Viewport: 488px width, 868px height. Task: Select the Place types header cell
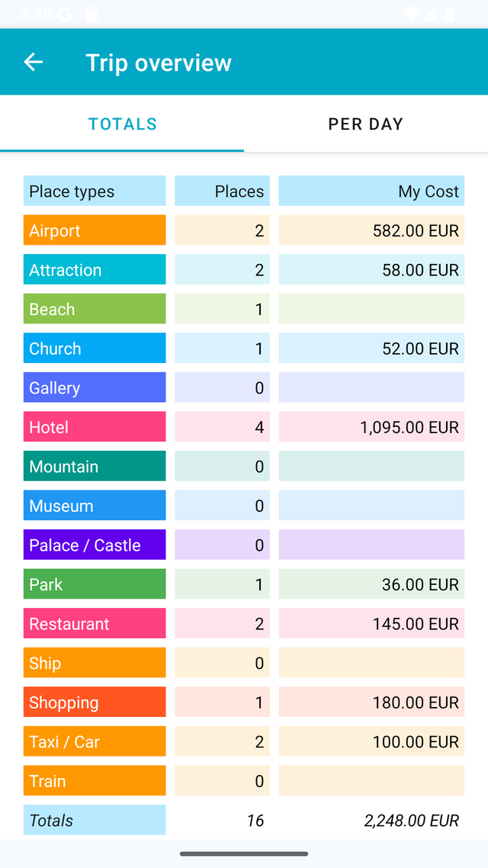tap(95, 191)
